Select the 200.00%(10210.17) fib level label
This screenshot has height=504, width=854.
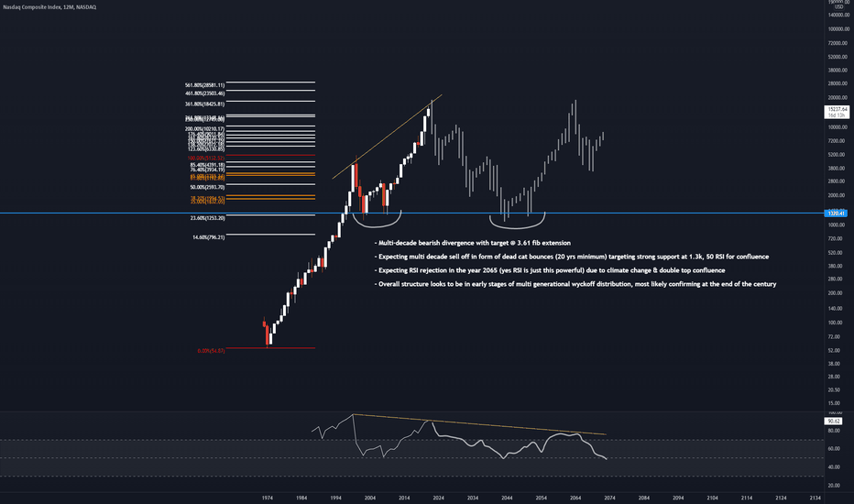(x=204, y=129)
